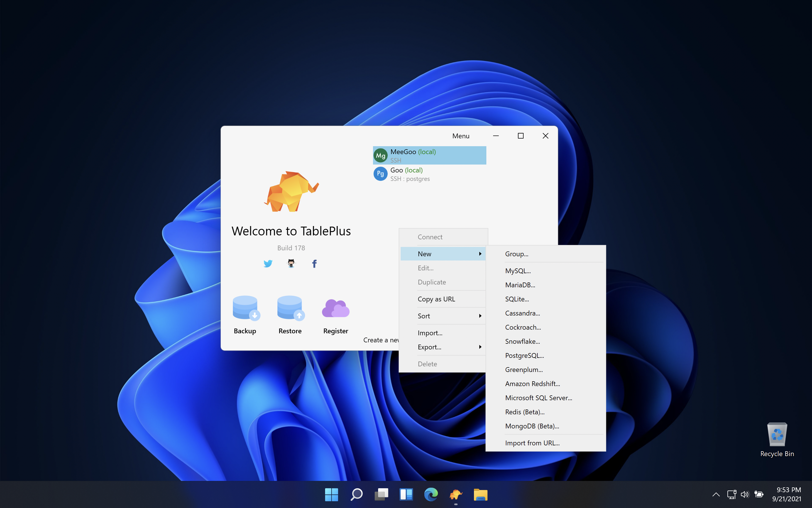812x508 pixels.
Task: Click the Build 178 text
Action: (291, 248)
